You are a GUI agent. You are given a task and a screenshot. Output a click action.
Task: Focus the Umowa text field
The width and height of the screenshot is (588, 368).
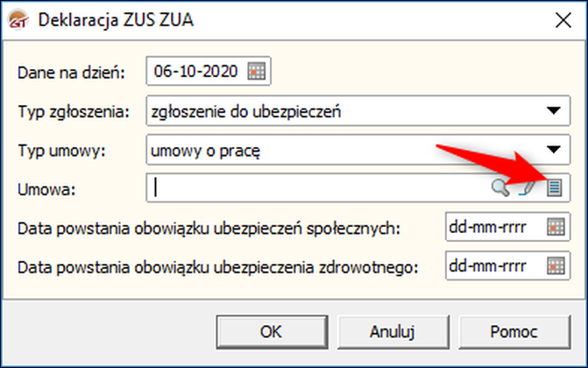[319, 188]
